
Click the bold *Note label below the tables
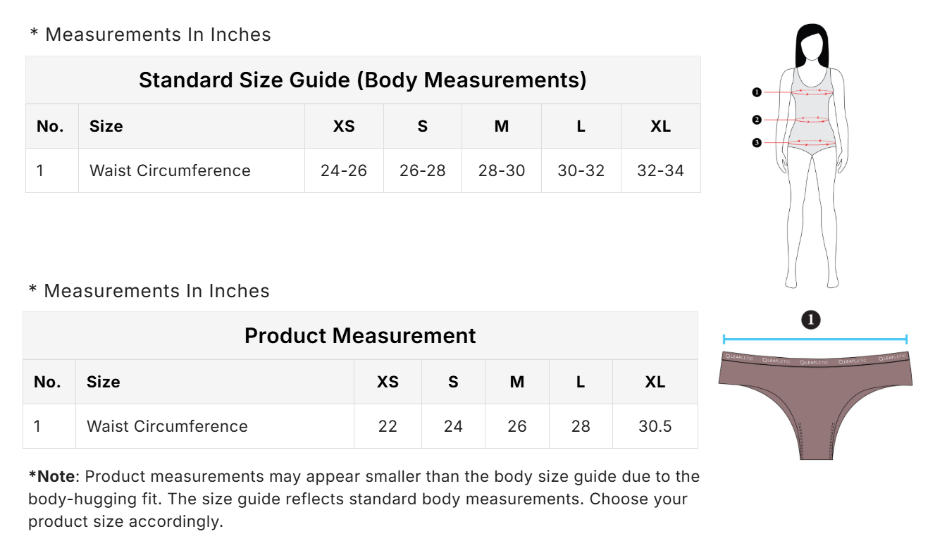point(51,476)
